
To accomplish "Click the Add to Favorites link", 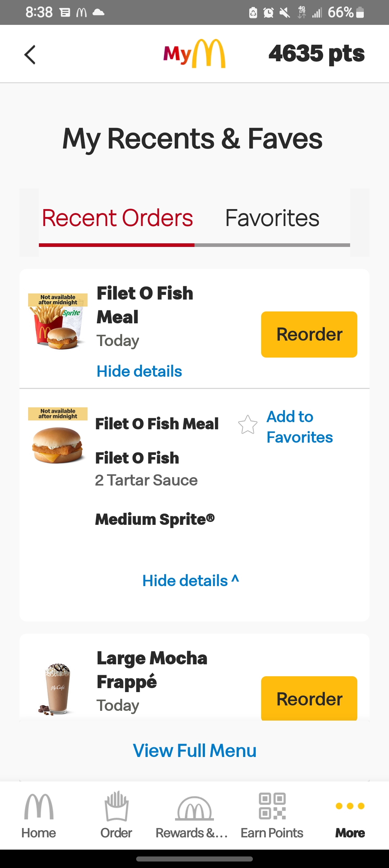I will [299, 427].
